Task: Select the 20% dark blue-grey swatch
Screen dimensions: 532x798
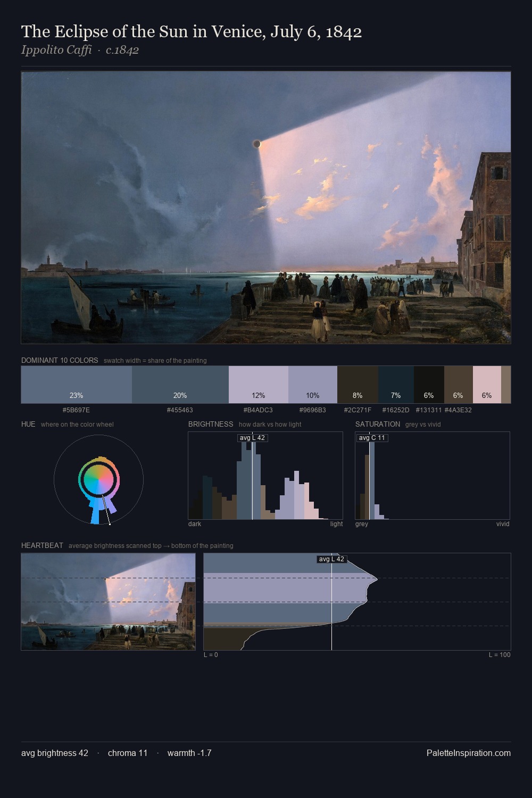Action: tap(180, 385)
